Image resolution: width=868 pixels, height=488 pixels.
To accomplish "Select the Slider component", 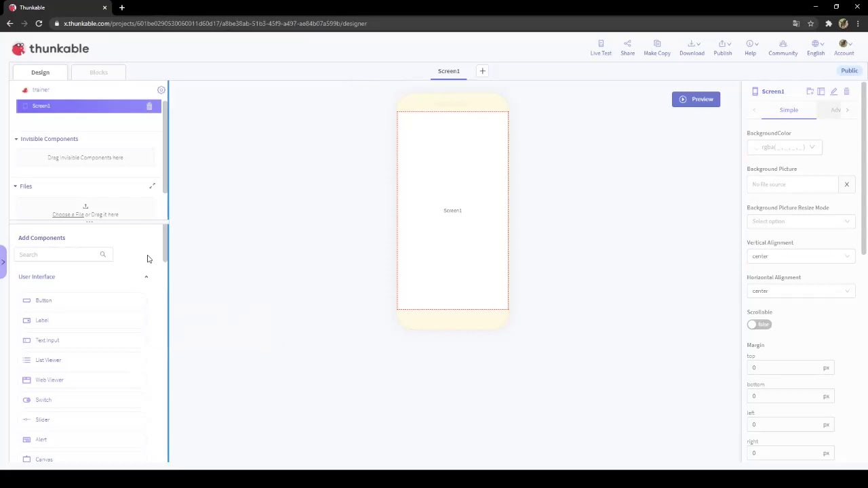I will [83, 420].
